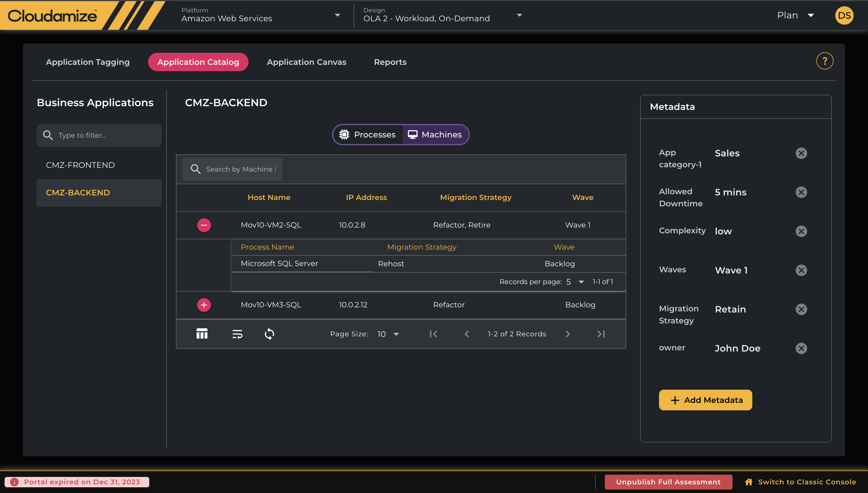868x493 pixels.
Task: Click the Search by Machine input field
Action: point(241,169)
